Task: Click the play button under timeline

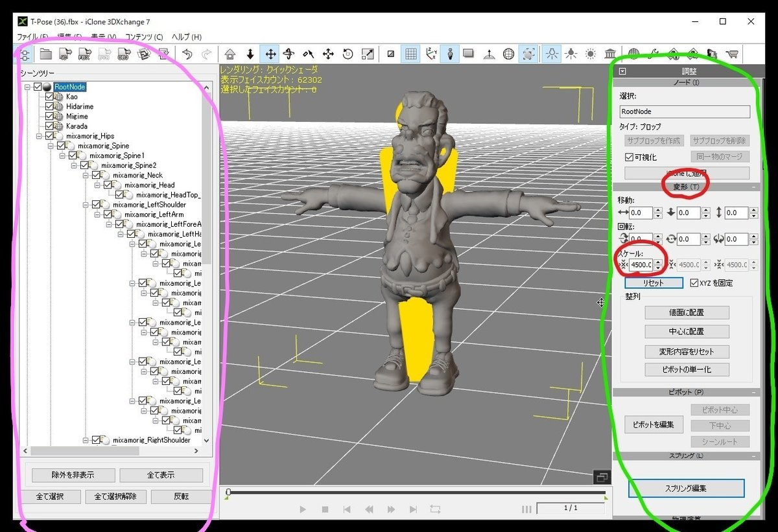Action: (x=302, y=509)
